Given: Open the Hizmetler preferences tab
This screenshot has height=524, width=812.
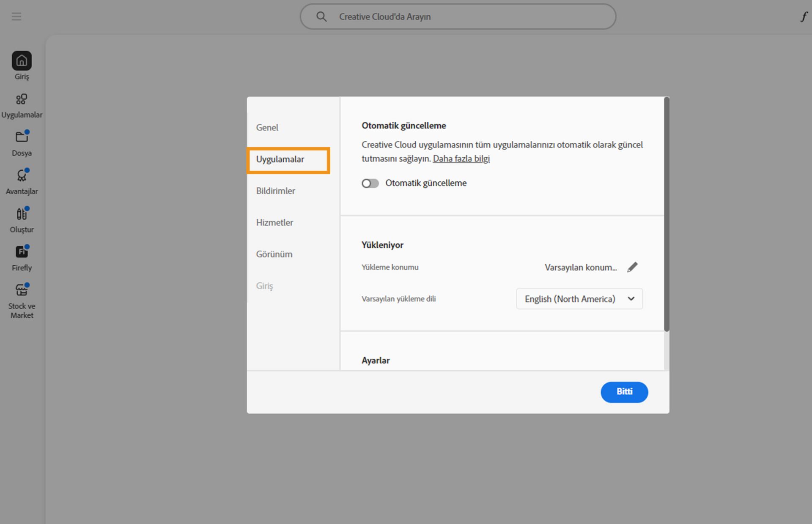Looking at the screenshot, I should click(x=274, y=222).
